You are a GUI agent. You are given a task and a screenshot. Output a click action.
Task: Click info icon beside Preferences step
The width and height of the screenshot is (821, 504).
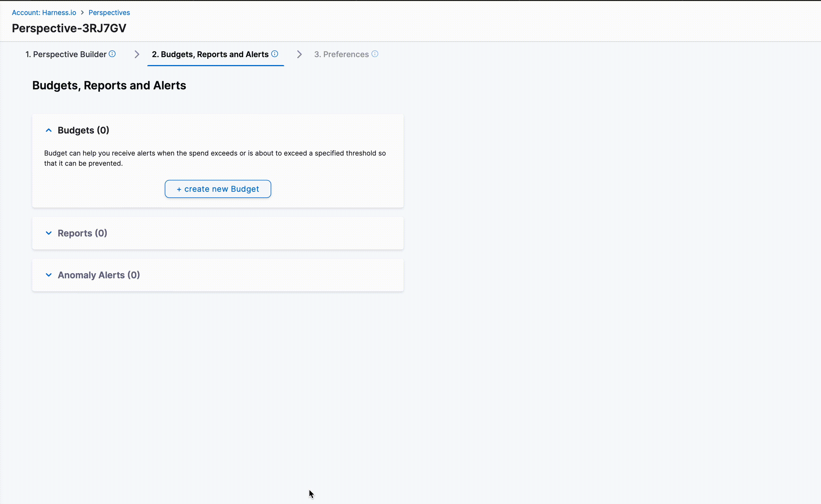pyautogui.click(x=375, y=54)
